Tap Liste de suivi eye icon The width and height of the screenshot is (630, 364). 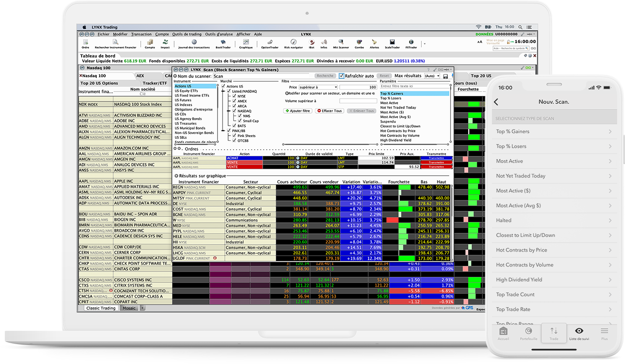pos(579,331)
